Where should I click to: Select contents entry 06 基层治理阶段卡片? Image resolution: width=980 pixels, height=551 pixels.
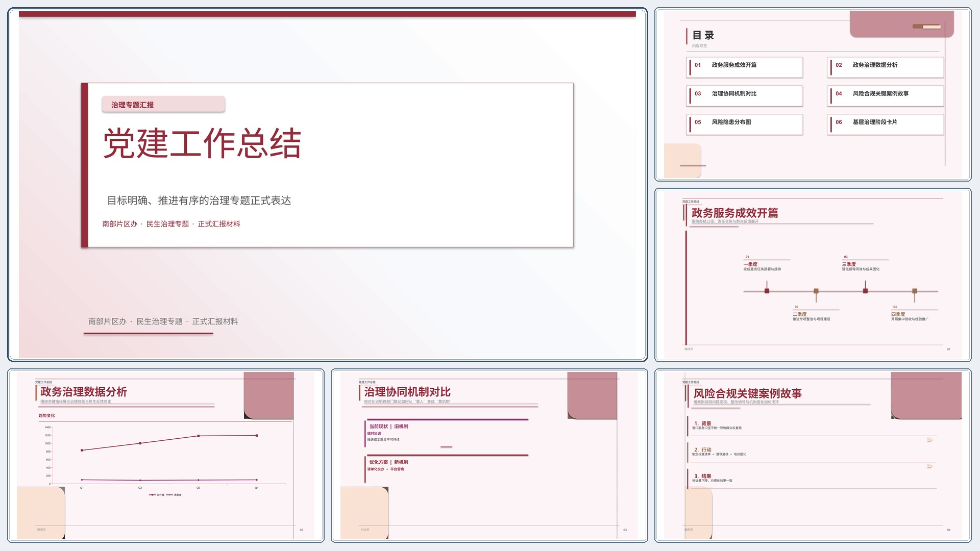pyautogui.click(x=885, y=124)
